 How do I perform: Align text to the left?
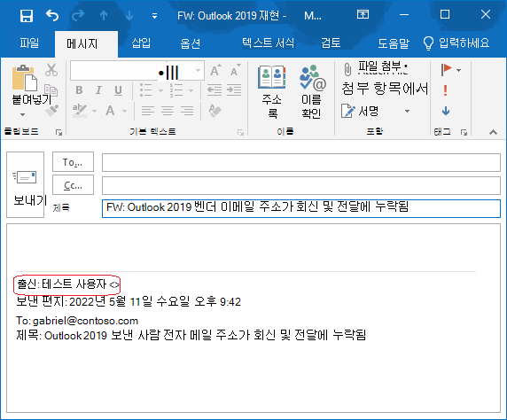coord(148,111)
